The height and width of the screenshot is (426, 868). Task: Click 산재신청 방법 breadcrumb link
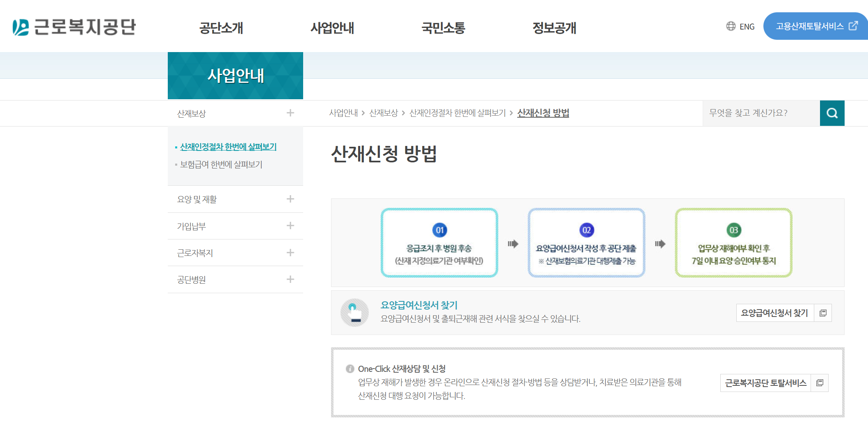point(543,113)
